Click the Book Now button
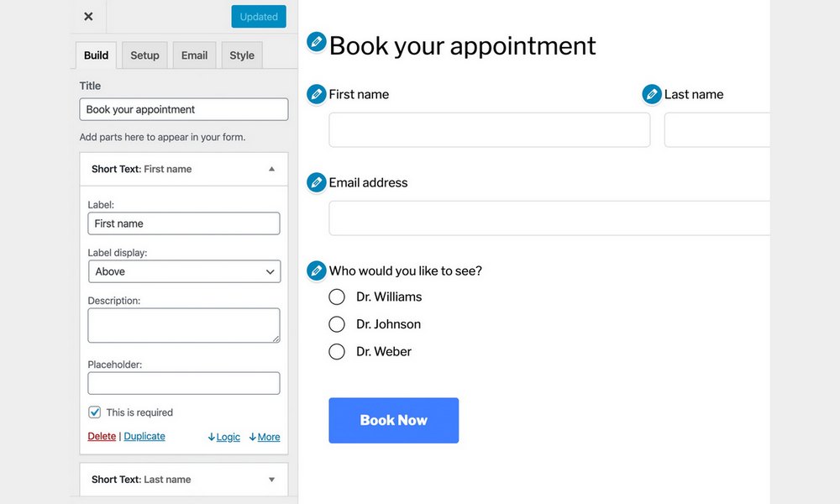This screenshot has height=504, width=840. [394, 421]
